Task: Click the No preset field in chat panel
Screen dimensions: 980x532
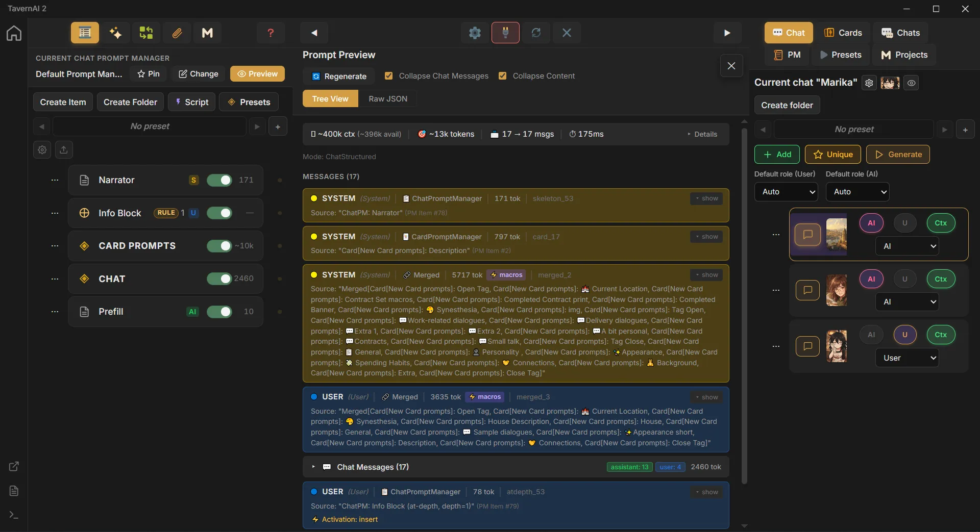Action: (854, 130)
